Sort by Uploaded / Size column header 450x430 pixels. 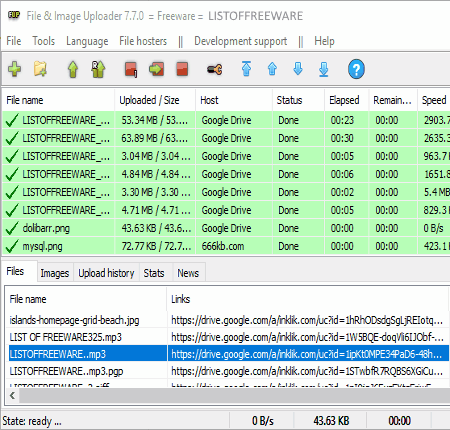pyautogui.click(x=155, y=100)
